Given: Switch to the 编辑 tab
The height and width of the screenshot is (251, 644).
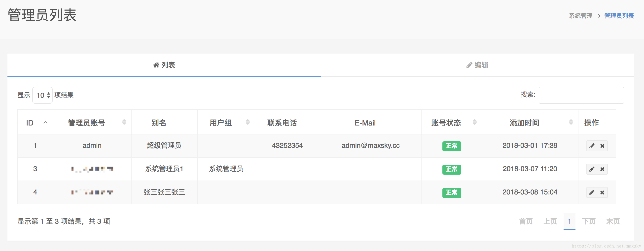Looking at the screenshot, I should click(x=477, y=65).
